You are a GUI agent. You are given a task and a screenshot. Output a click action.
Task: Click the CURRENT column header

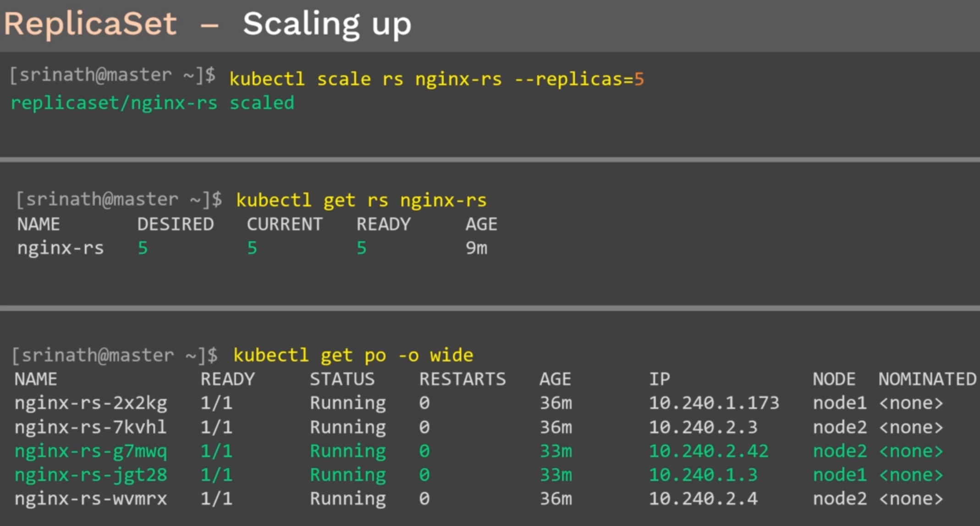(x=285, y=224)
